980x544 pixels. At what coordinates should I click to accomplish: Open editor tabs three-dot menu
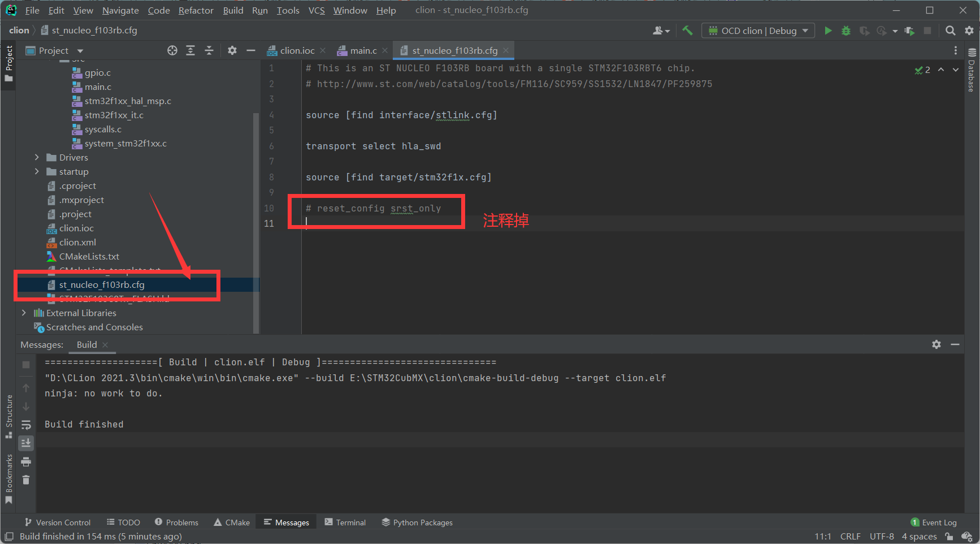(956, 50)
